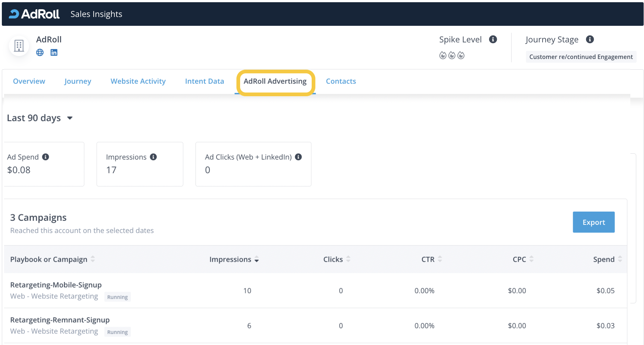Click Web - Website Retargeting under Retargeting-Remnant-Signup
The image size is (644, 345).
click(x=54, y=331)
